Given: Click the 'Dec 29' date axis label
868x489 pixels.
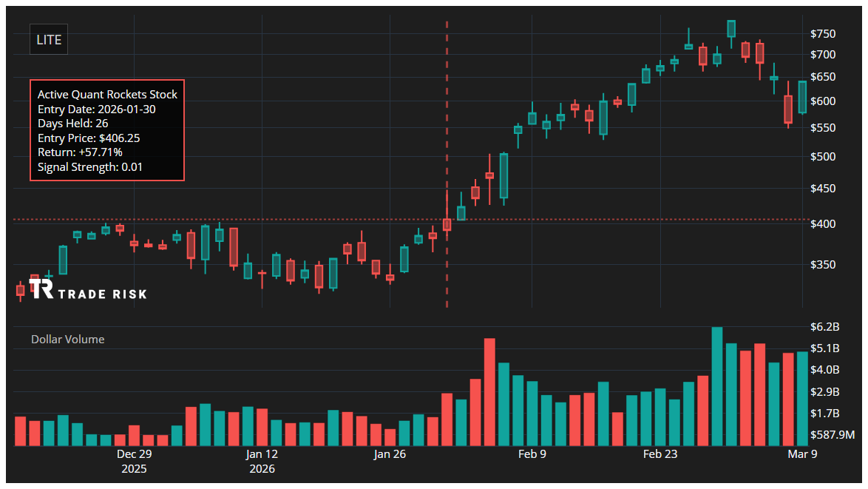Looking at the screenshot, I should click(134, 454).
